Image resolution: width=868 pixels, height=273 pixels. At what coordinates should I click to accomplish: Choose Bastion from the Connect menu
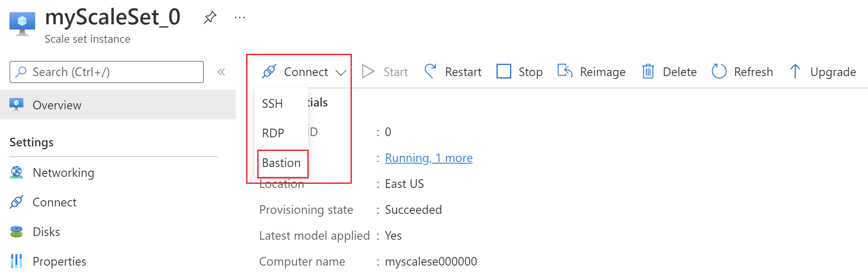282,163
